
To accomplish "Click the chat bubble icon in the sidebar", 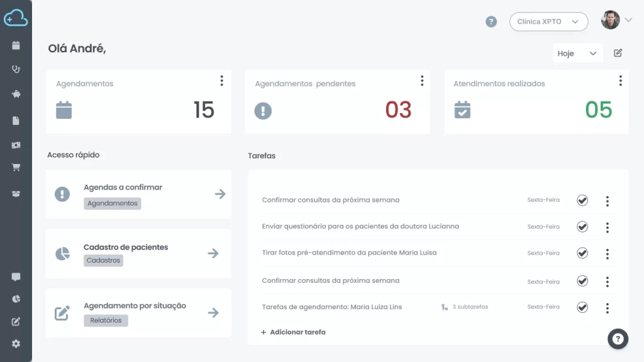I will pyautogui.click(x=14, y=277).
